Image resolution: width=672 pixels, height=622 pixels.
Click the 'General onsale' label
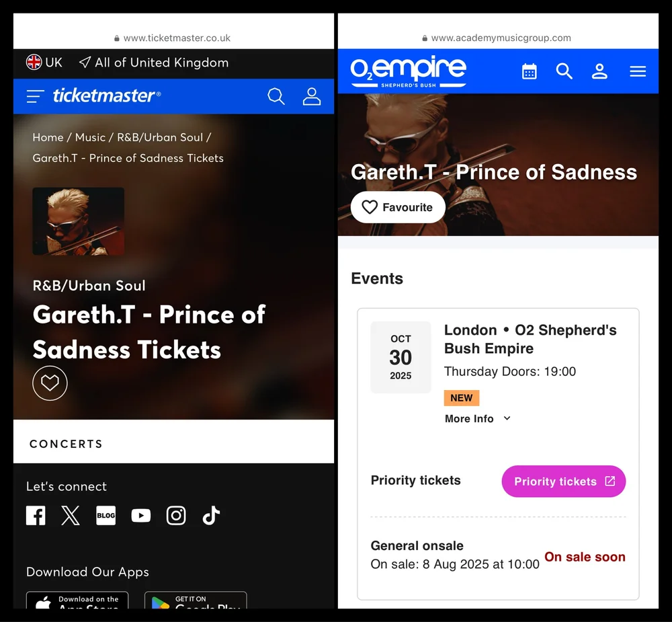(x=417, y=545)
